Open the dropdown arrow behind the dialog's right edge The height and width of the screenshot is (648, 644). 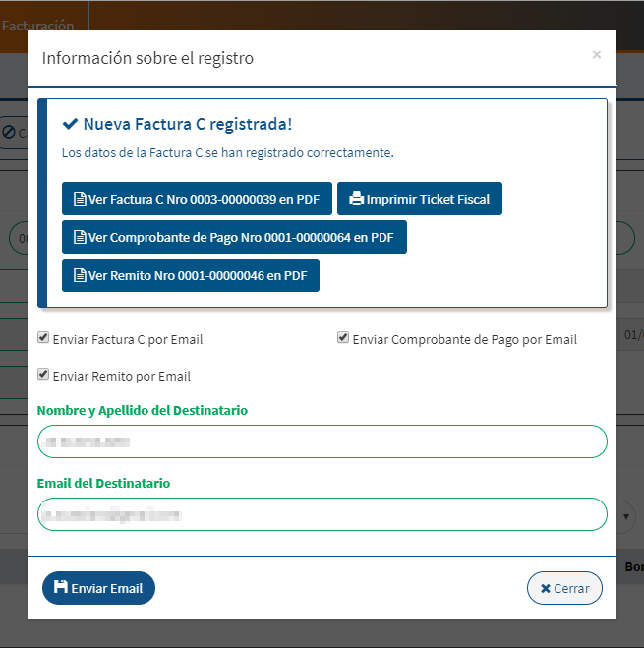click(x=626, y=516)
